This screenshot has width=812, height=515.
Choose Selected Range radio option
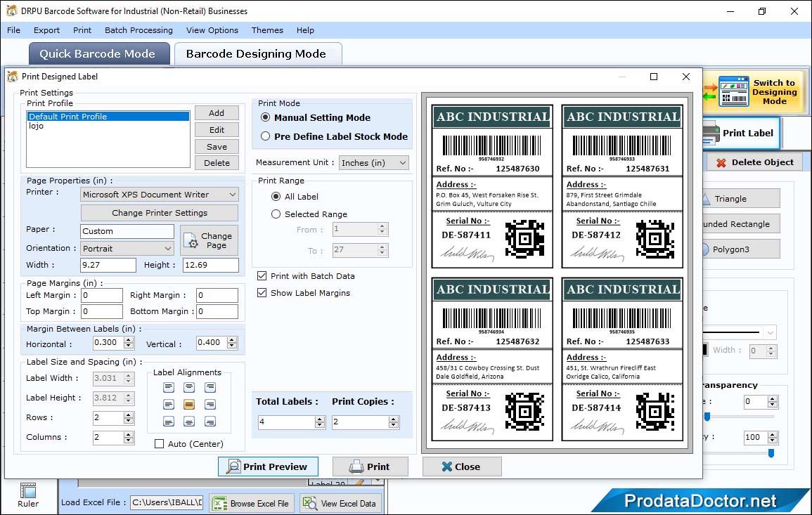click(x=276, y=214)
